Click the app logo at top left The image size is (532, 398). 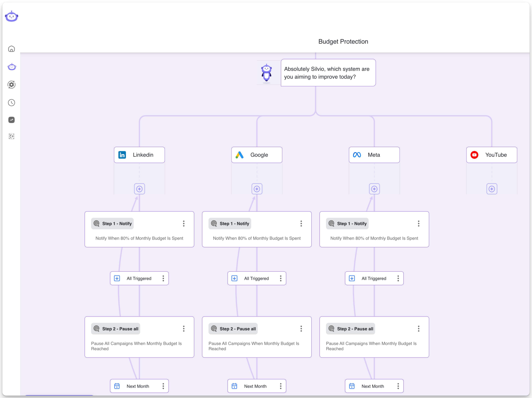12,16
